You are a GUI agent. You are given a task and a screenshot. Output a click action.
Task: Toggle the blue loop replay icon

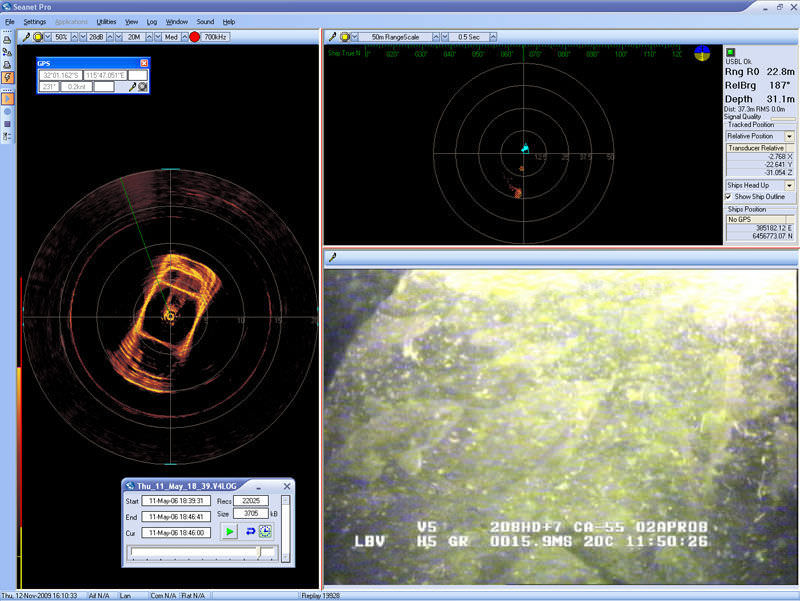[x=250, y=531]
